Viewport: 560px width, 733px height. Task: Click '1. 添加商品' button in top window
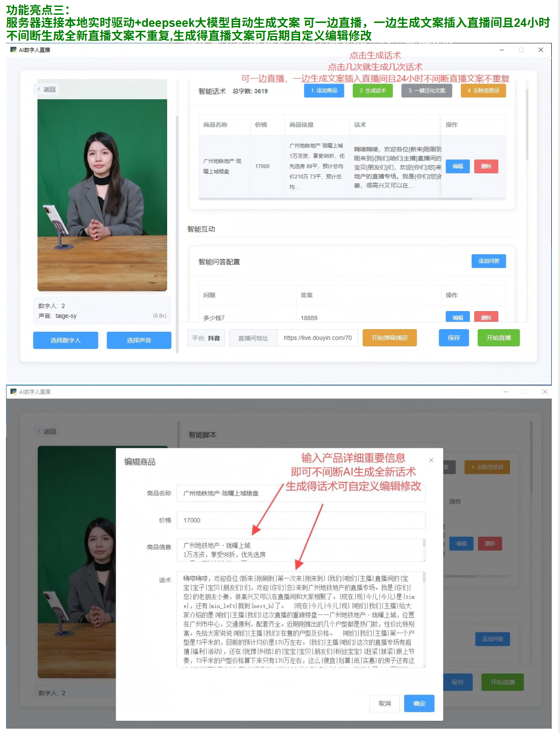pyautogui.click(x=324, y=91)
